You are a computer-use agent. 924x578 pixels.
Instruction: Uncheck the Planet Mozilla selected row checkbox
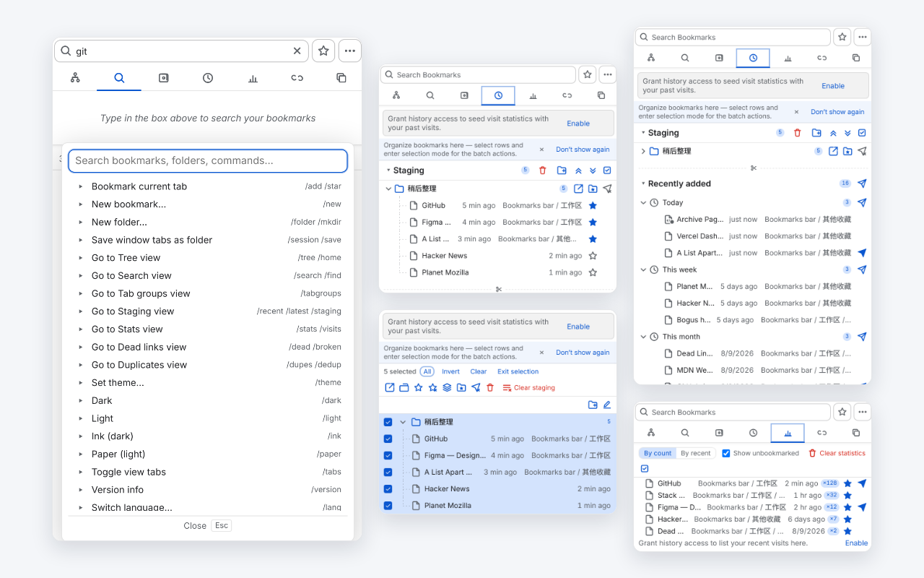click(388, 506)
